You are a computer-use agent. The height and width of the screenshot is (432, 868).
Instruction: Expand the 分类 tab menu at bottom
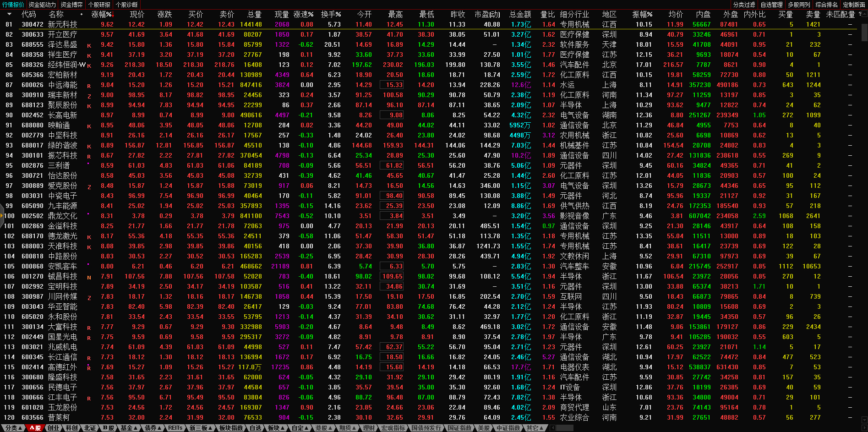point(13,428)
